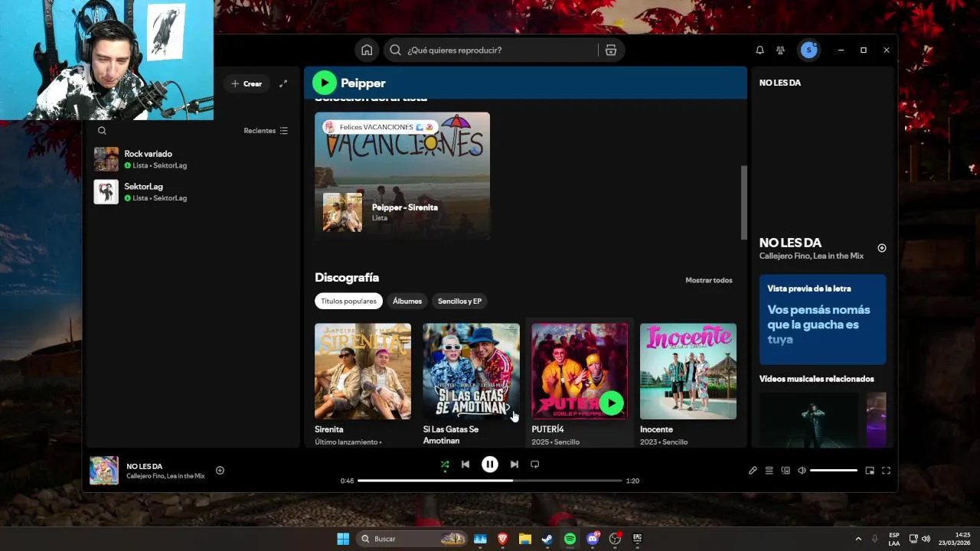The image size is (980, 551).
Task: Show hidden system tray icons
Action: 858,539
